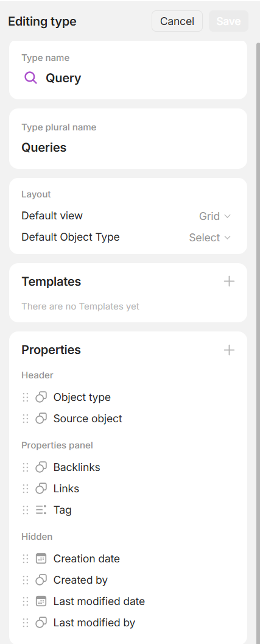Open the Default Object Type Select dropdown
This screenshot has width=260, height=644.
(210, 238)
